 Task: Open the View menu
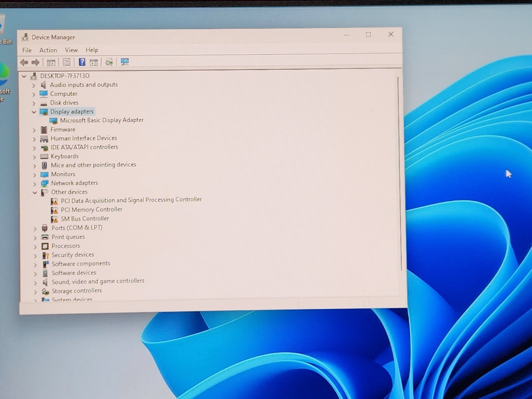(71, 50)
